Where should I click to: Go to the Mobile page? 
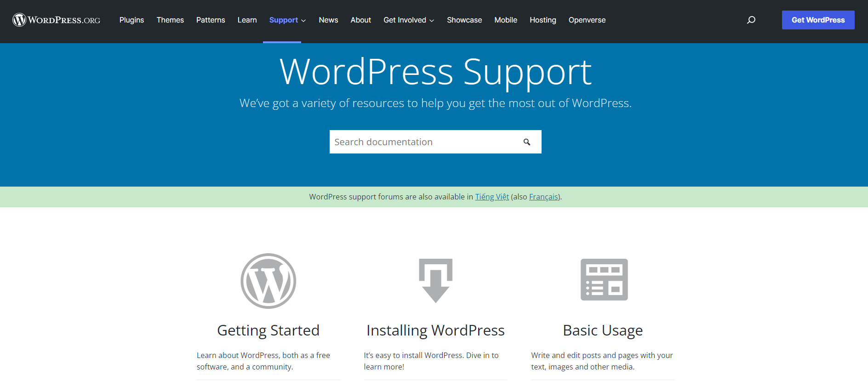[506, 20]
